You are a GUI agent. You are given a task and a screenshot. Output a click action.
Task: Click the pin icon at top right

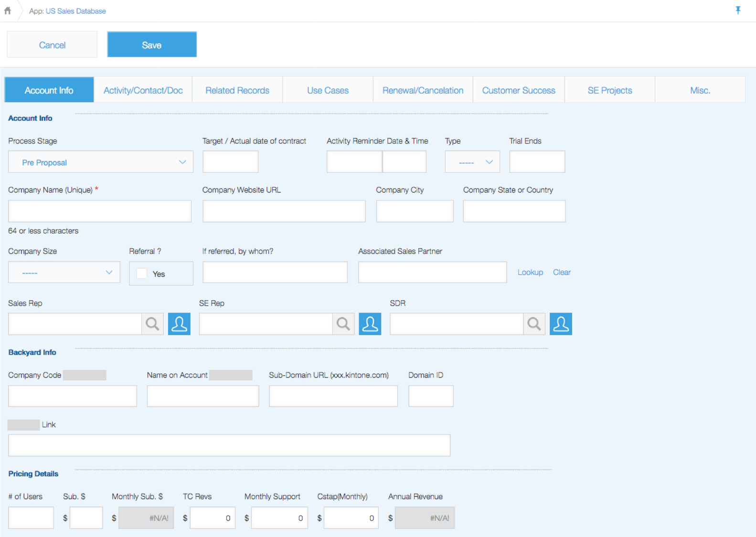738,11
